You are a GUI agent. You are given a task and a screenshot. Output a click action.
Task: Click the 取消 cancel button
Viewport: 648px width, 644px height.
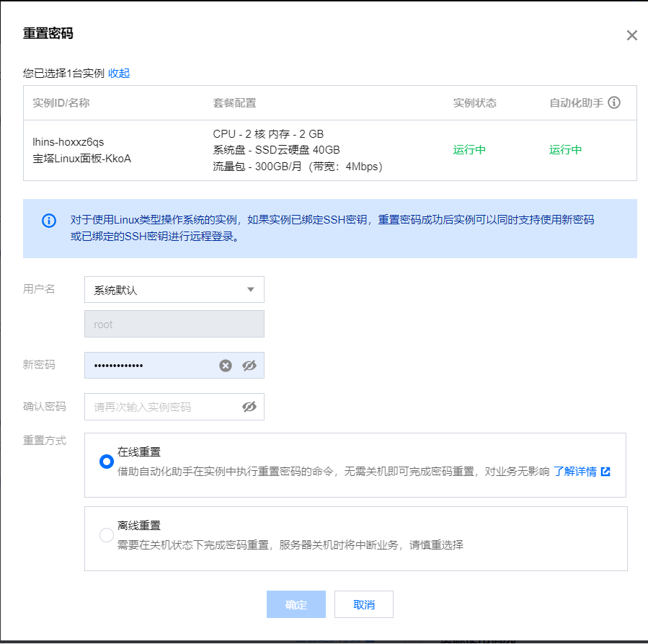(x=364, y=604)
